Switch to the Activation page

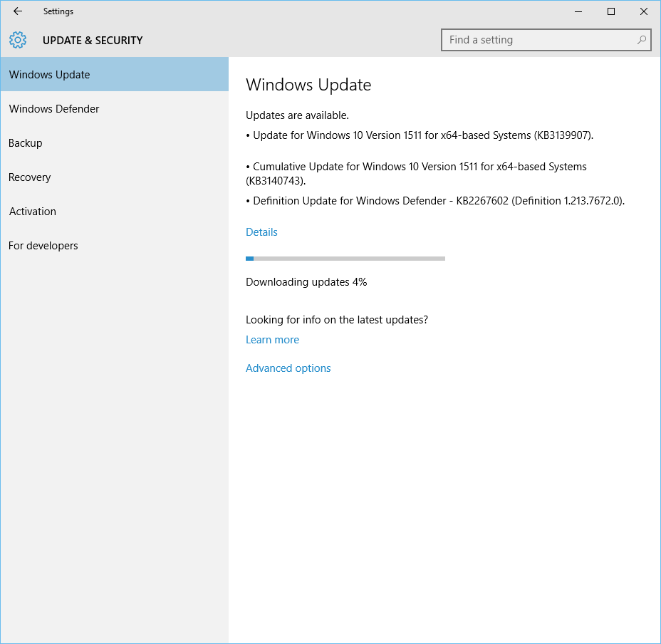click(x=33, y=212)
